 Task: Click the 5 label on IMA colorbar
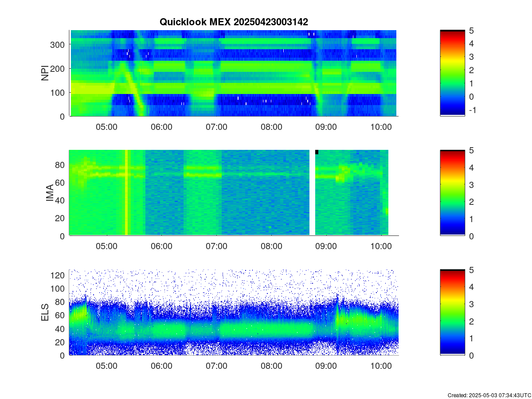[x=472, y=150]
